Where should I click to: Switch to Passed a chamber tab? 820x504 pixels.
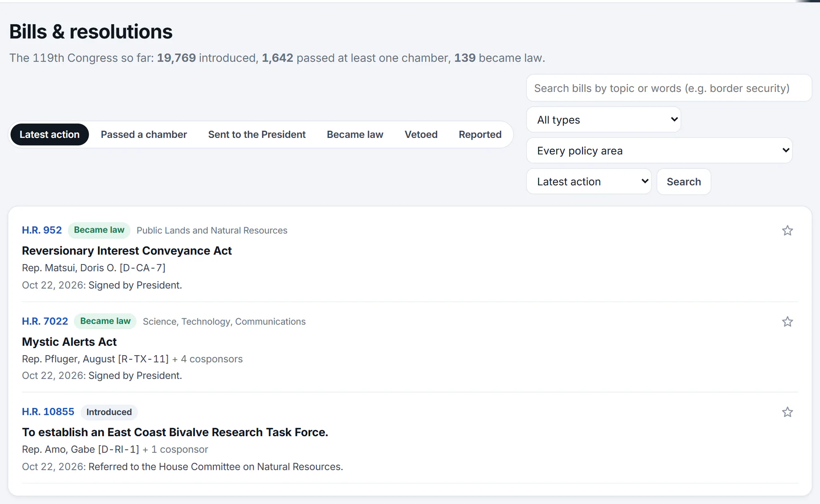point(144,134)
